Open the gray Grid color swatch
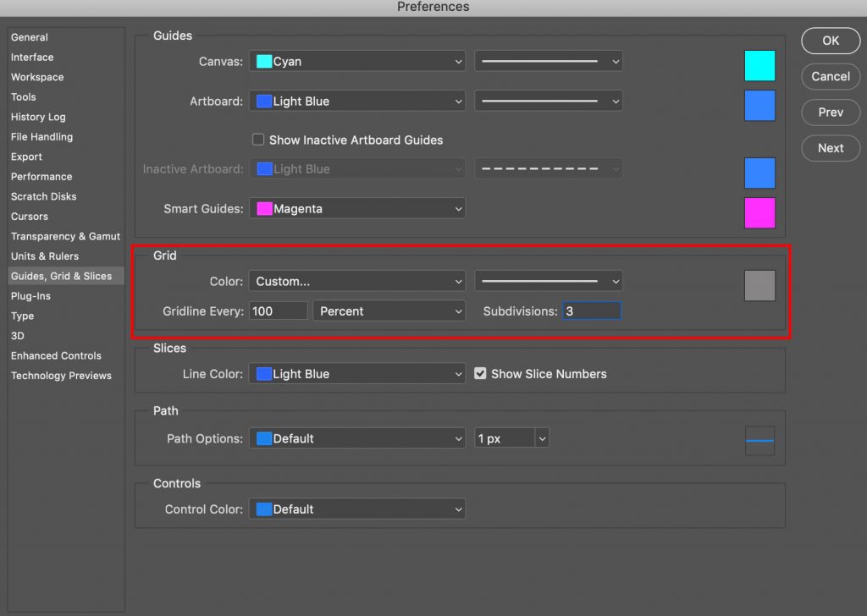Image resolution: width=867 pixels, height=616 pixels. pos(759,286)
